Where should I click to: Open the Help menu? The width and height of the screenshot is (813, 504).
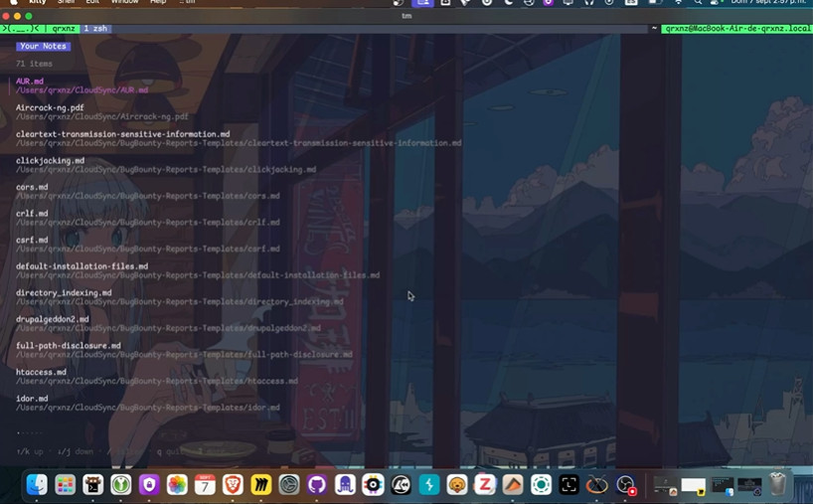point(158,2)
